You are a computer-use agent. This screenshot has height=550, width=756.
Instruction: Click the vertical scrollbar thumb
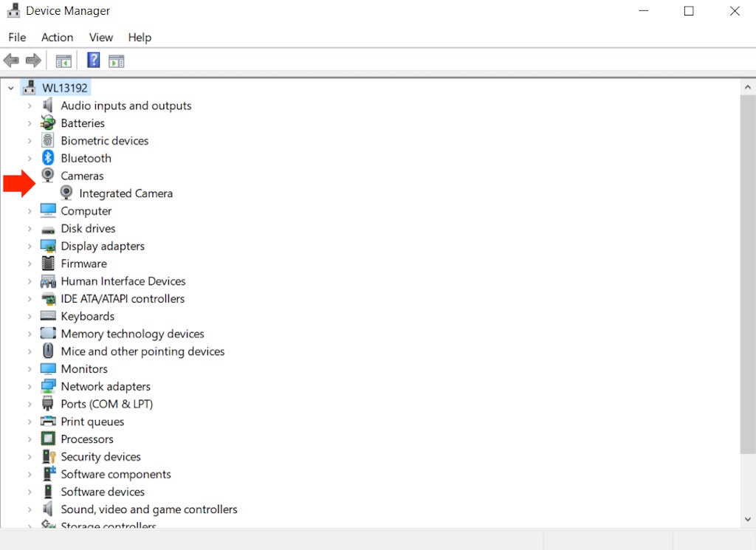click(x=747, y=274)
